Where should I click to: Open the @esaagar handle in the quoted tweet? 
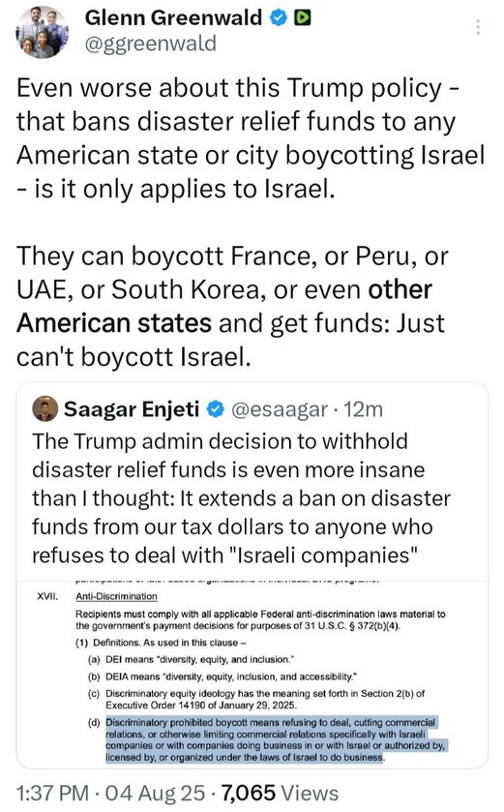(279, 409)
